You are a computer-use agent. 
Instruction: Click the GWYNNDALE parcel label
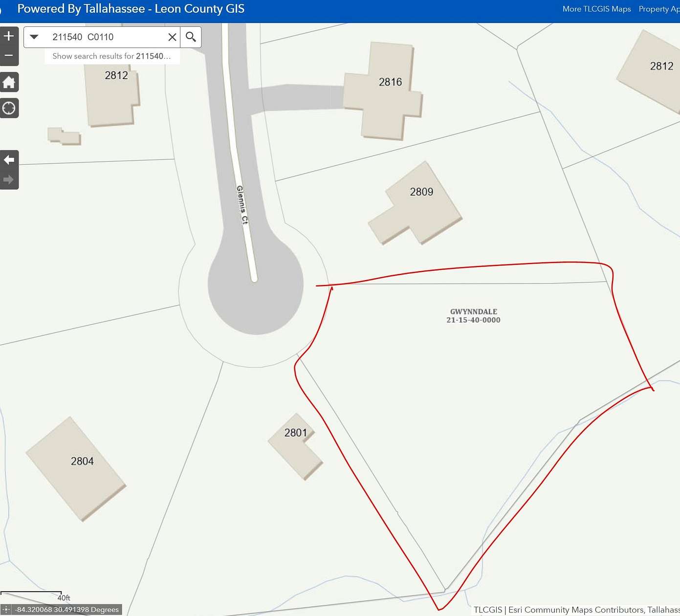click(x=473, y=311)
